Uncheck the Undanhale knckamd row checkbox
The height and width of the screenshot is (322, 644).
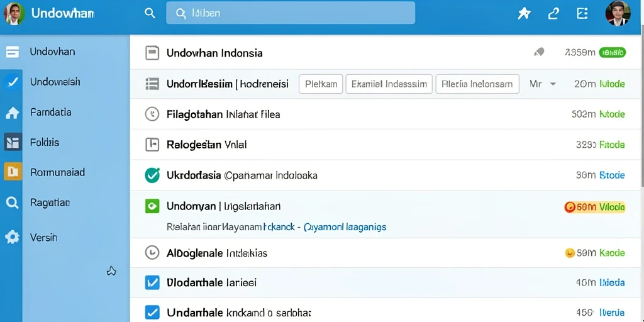point(152,312)
